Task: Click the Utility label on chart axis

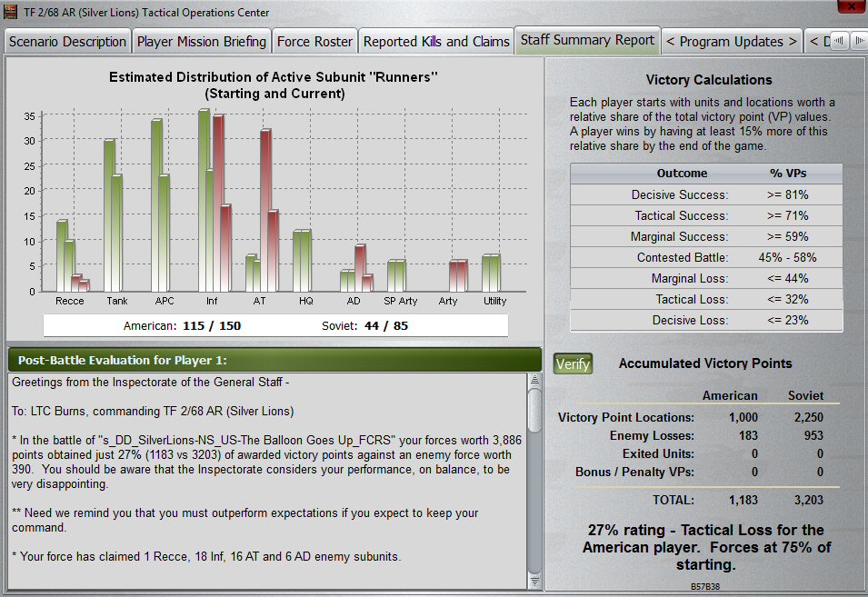Action: pyautogui.click(x=494, y=301)
